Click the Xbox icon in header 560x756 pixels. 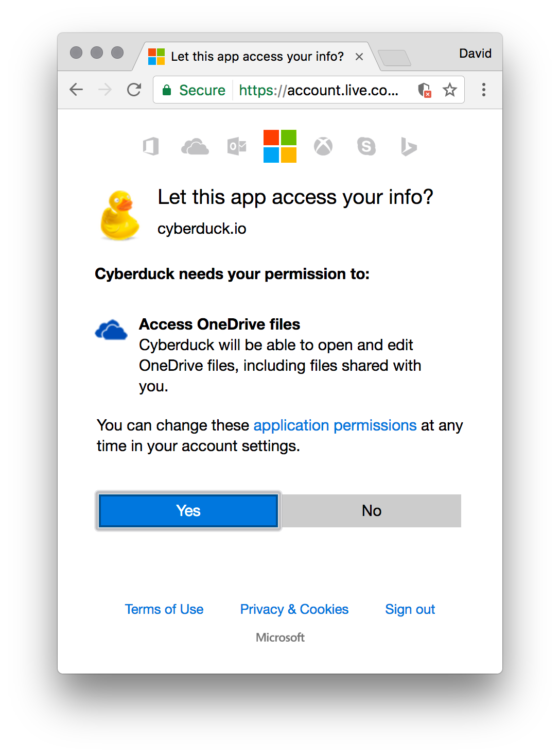[x=323, y=147]
